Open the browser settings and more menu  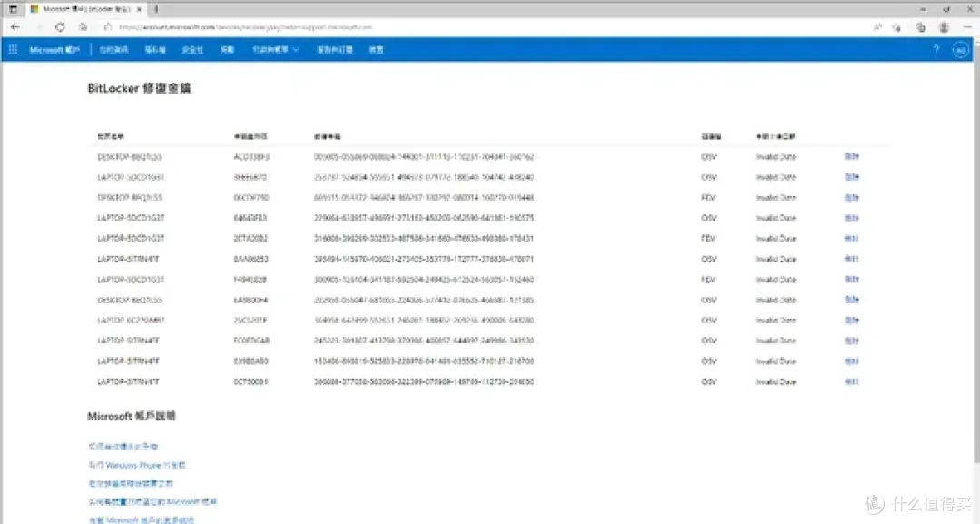coord(967,27)
